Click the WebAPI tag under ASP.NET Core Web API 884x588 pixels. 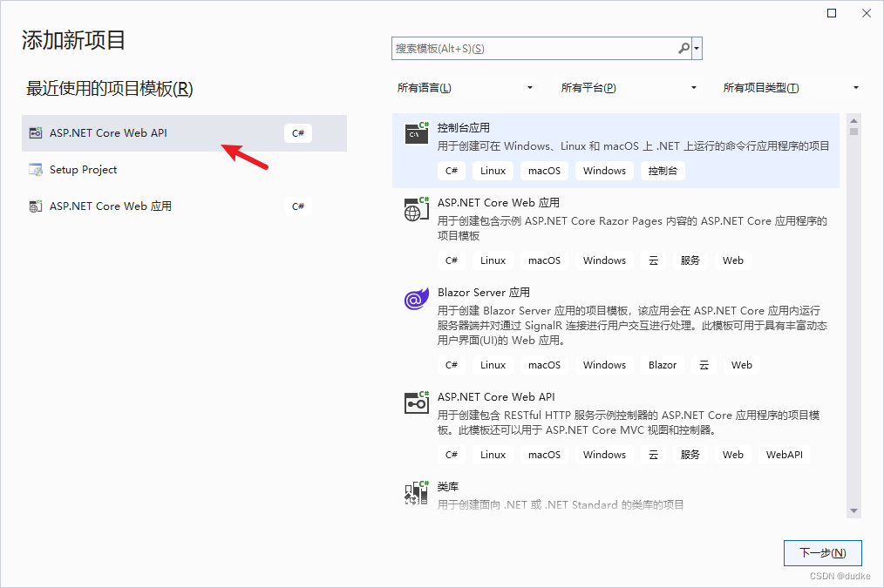(785, 455)
